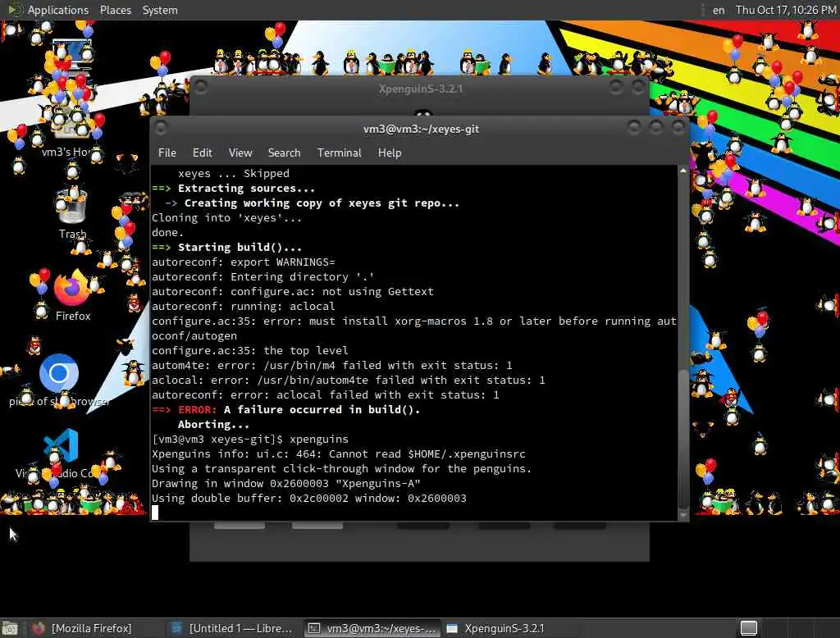Open the Search menu in terminal

pyautogui.click(x=284, y=153)
